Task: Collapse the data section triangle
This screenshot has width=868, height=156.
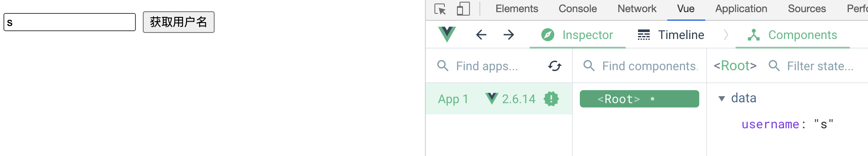Action: coord(722,99)
